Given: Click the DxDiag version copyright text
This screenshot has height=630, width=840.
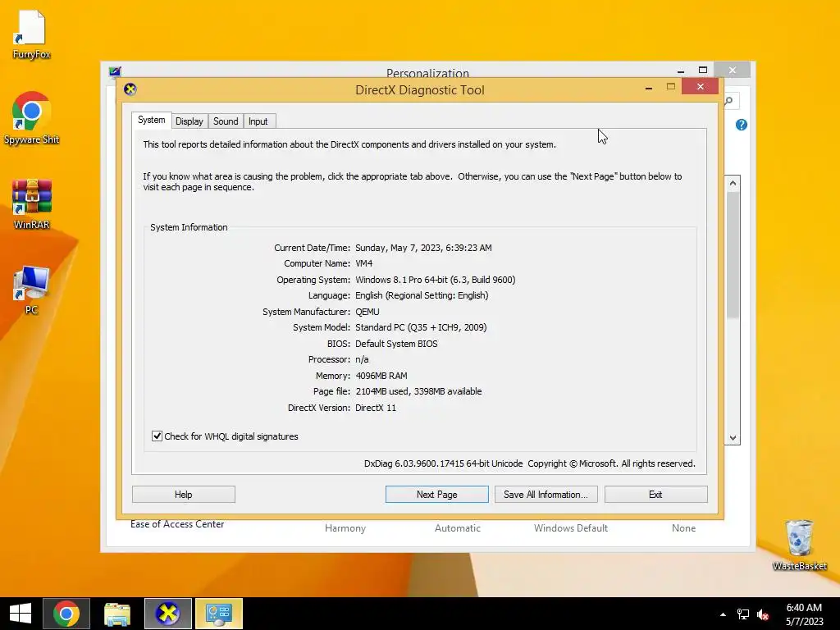Looking at the screenshot, I should 530,464.
